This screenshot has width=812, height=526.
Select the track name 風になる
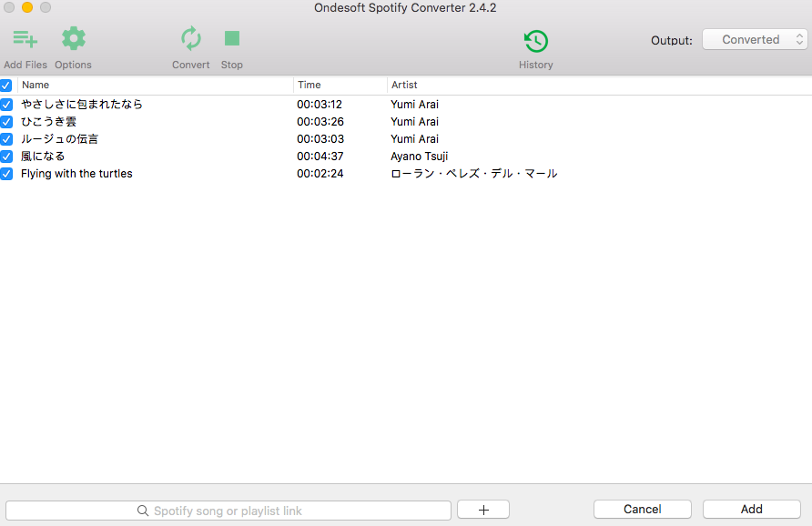pyautogui.click(x=43, y=157)
